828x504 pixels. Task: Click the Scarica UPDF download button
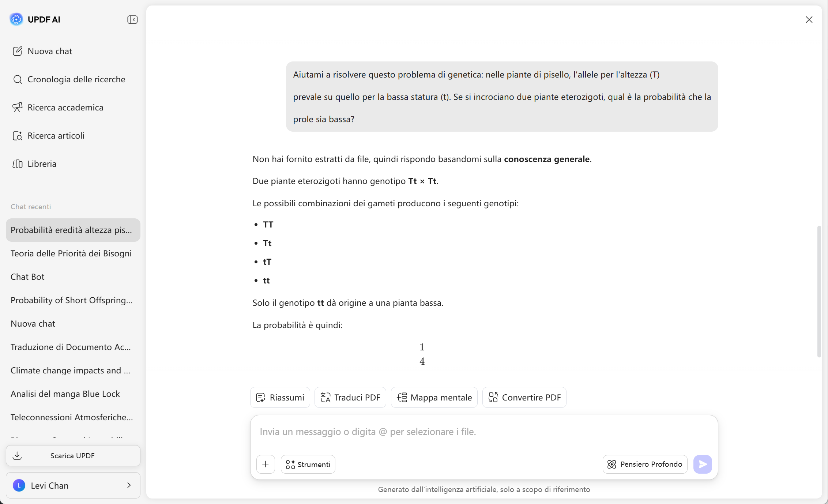pyautogui.click(x=73, y=456)
